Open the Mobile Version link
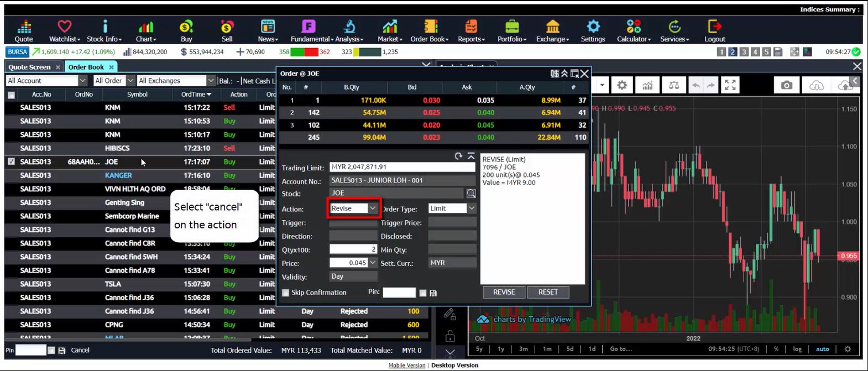This screenshot has width=868, height=371. click(407, 365)
